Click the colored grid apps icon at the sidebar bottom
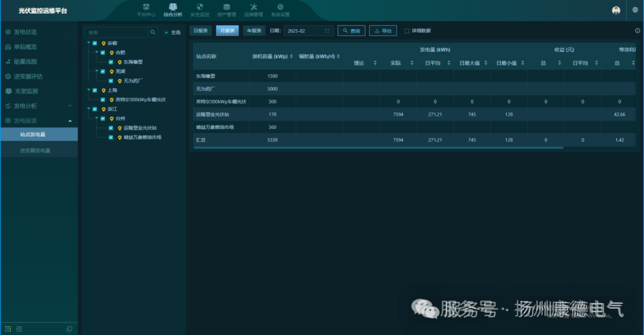The height and width of the screenshot is (335, 644). coord(8,328)
